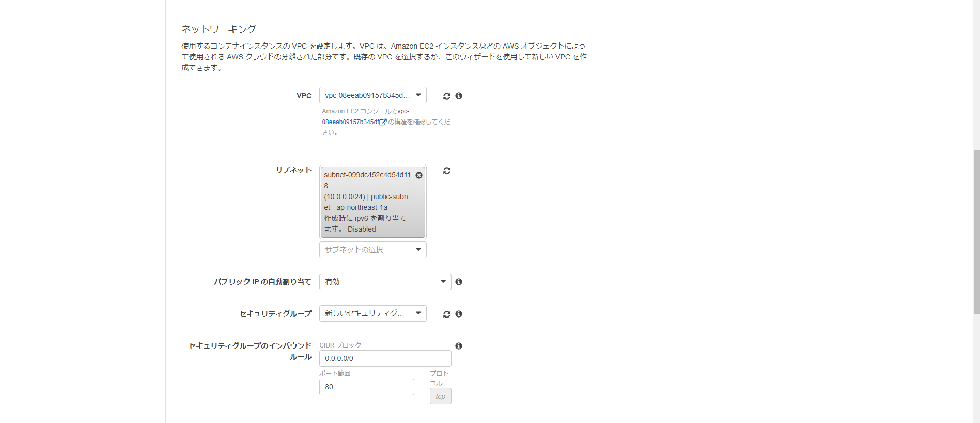Click the ポート範囲 caption
The width and height of the screenshot is (980, 423).
335,373
